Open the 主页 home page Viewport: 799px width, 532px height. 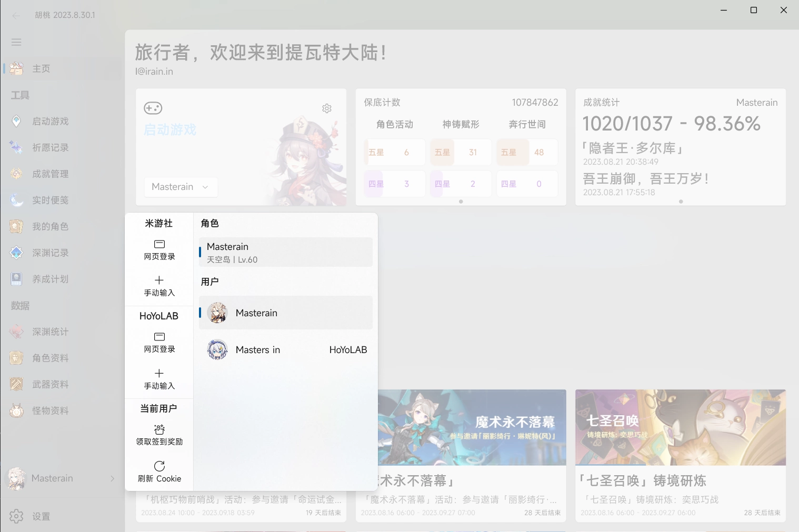coord(62,68)
